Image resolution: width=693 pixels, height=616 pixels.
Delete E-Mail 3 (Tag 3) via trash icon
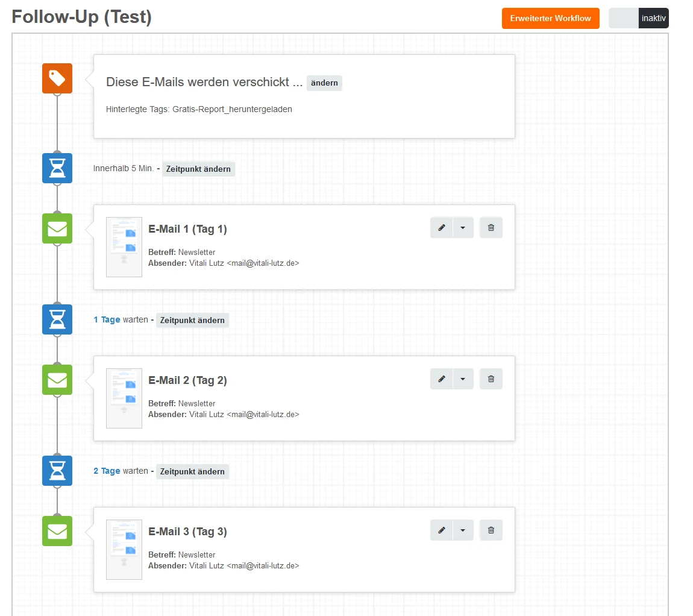click(491, 530)
